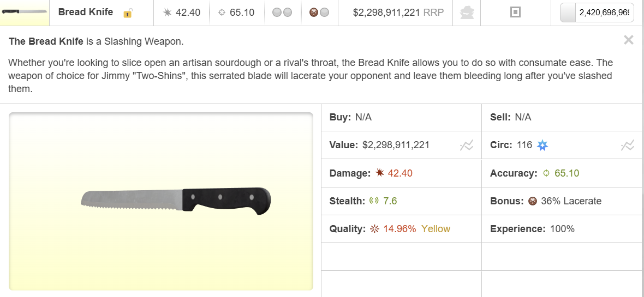Screen dimensions: 644x297
Task: Click the red Damage burst icon in details
Action: pos(379,173)
